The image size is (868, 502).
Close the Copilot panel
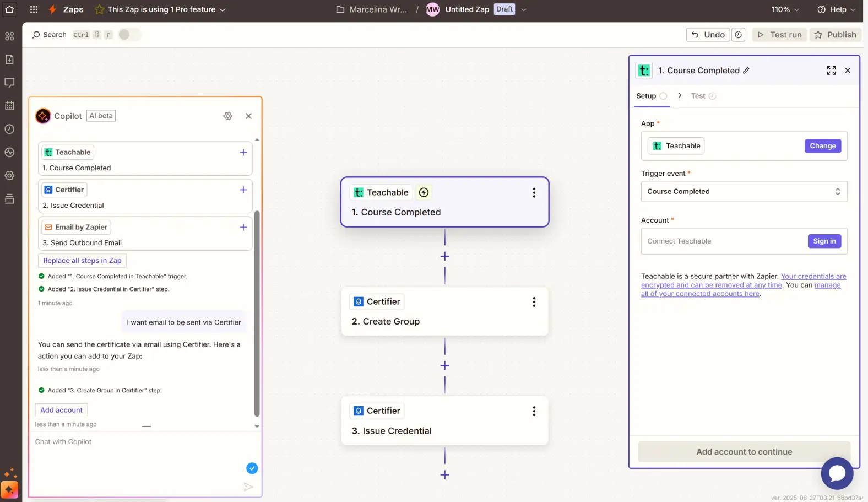(x=248, y=116)
